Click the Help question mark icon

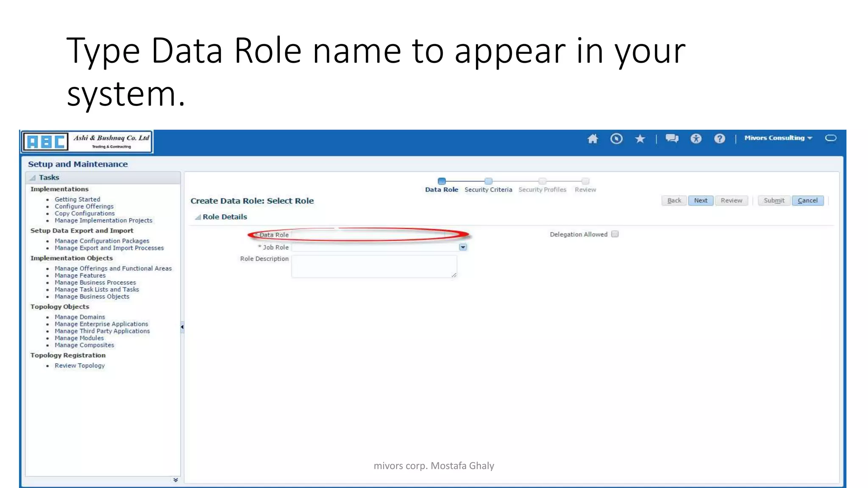719,139
